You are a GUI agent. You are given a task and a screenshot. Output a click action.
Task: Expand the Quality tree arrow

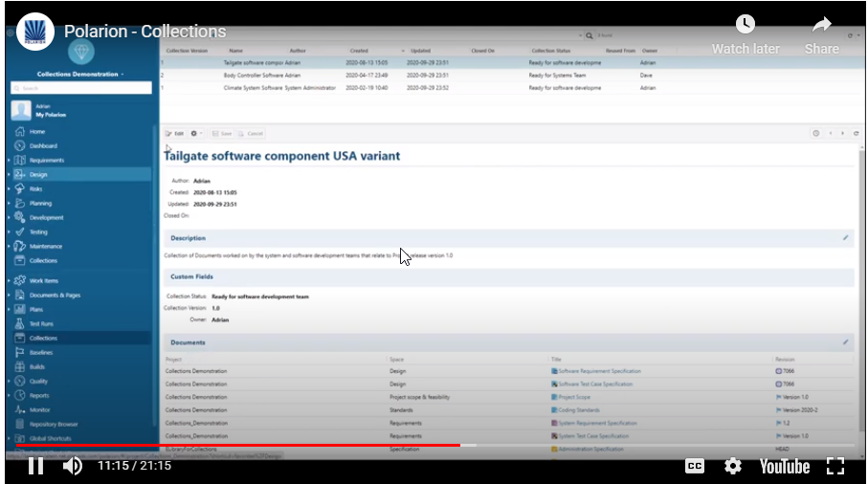pos(9,382)
